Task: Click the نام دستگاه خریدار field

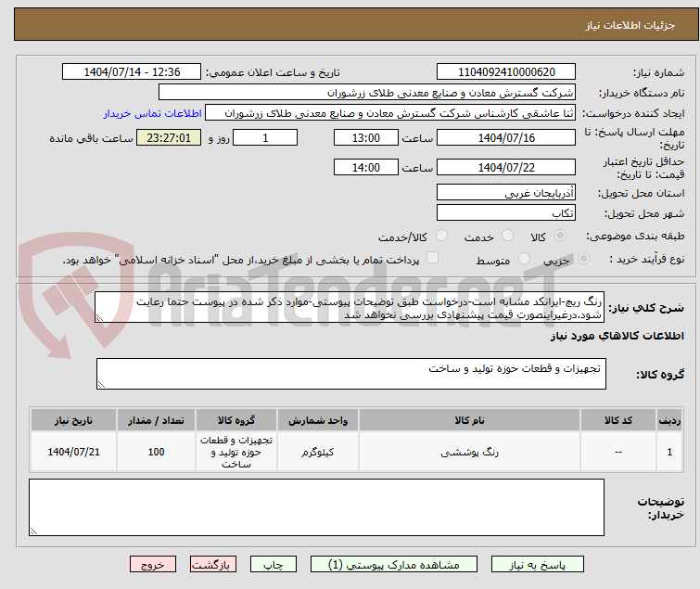Action: [367, 93]
